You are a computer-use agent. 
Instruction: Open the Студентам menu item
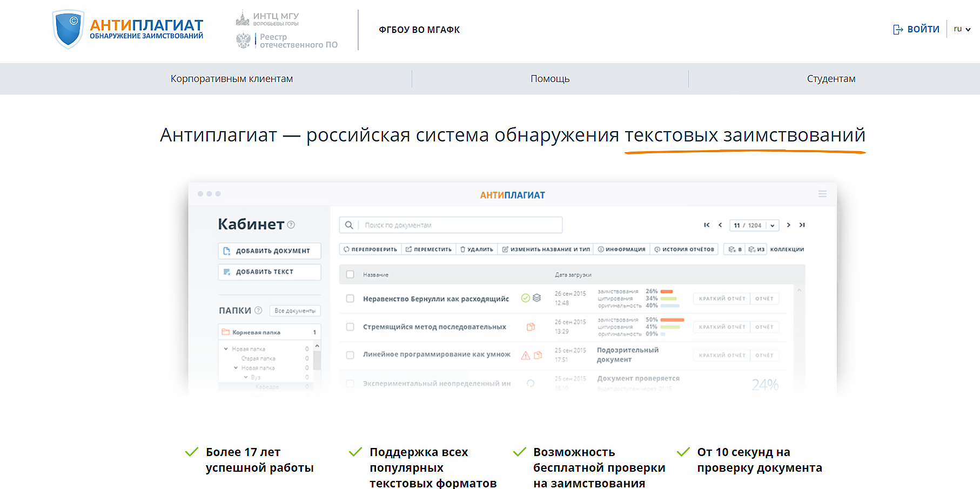[831, 79]
